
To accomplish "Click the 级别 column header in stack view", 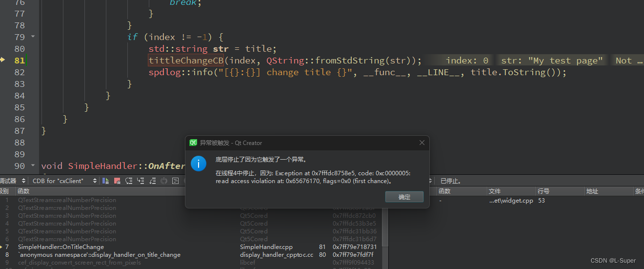I will tap(4, 191).
